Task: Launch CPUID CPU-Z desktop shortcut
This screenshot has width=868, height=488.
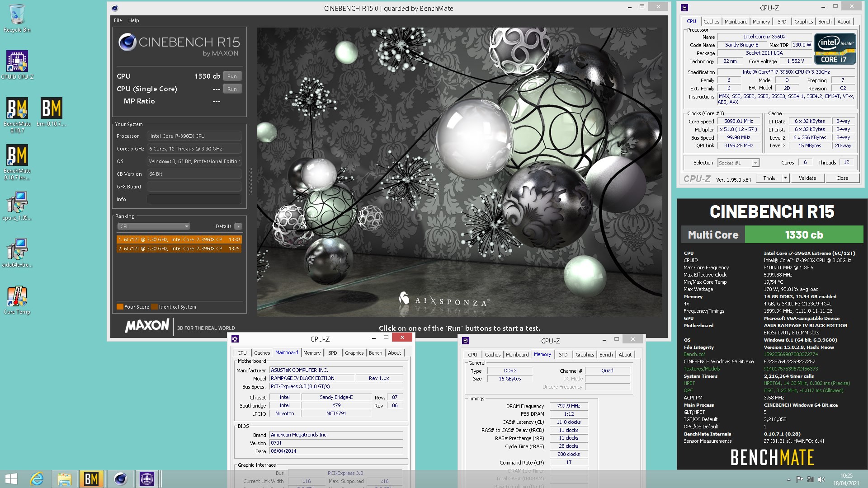Action: (x=17, y=65)
